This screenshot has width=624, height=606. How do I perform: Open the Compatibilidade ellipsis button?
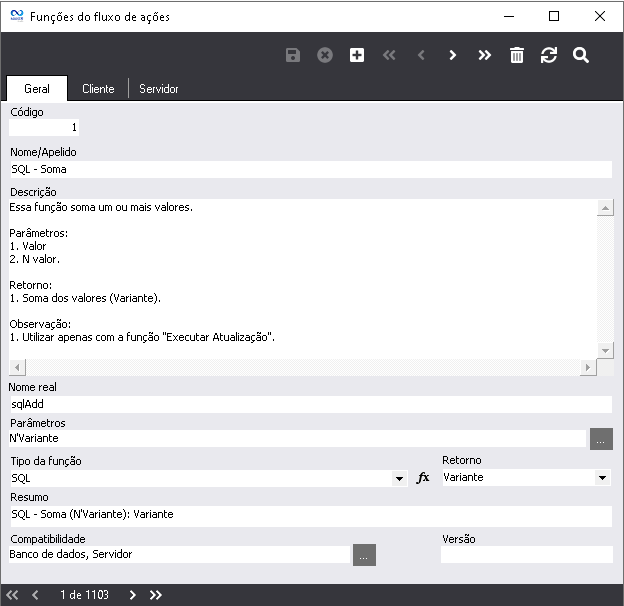coord(364,554)
